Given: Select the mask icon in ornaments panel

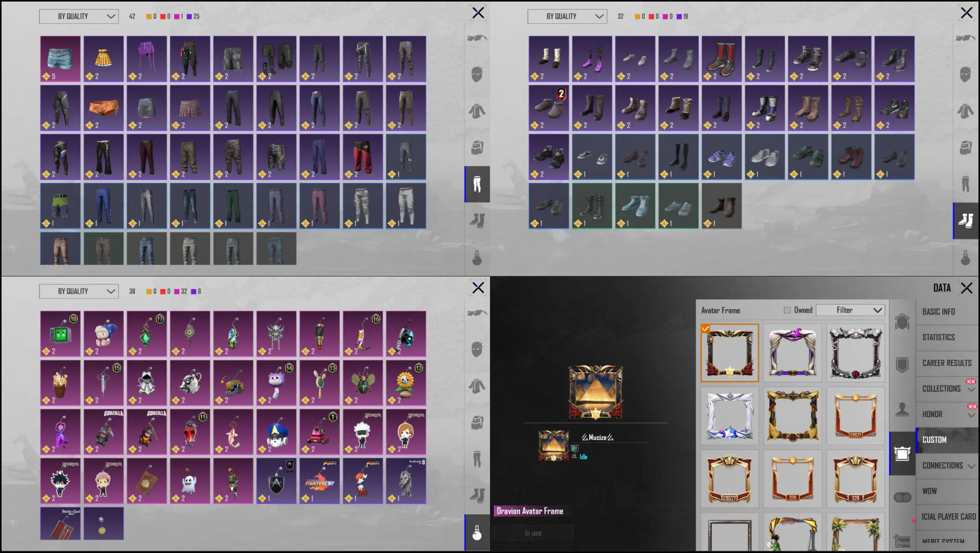Looking at the screenshot, I should [477, 349].
